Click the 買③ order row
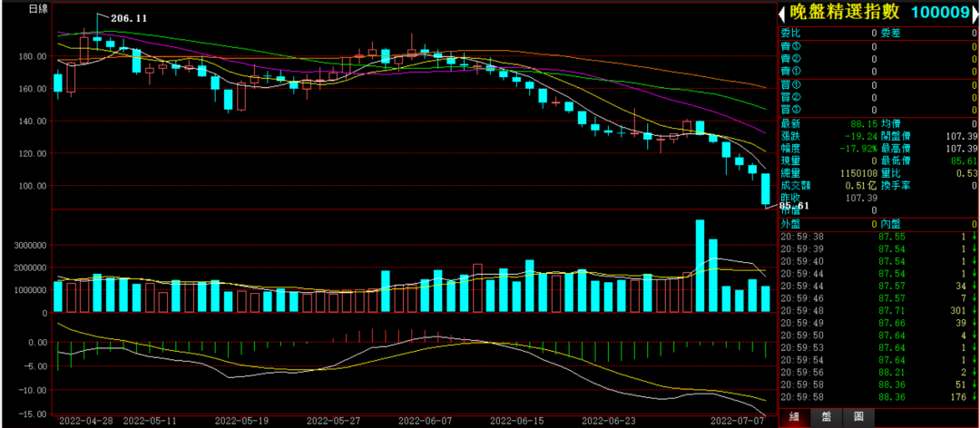Image resolution: width=980 pixels, height=428 pixels. (878, 110)
